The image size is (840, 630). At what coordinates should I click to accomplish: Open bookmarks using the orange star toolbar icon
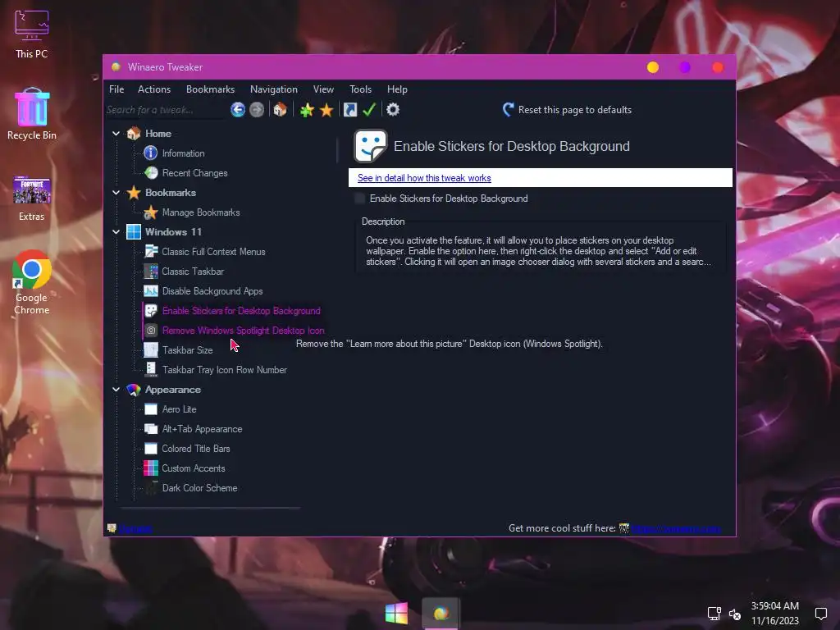coord(326,110)
